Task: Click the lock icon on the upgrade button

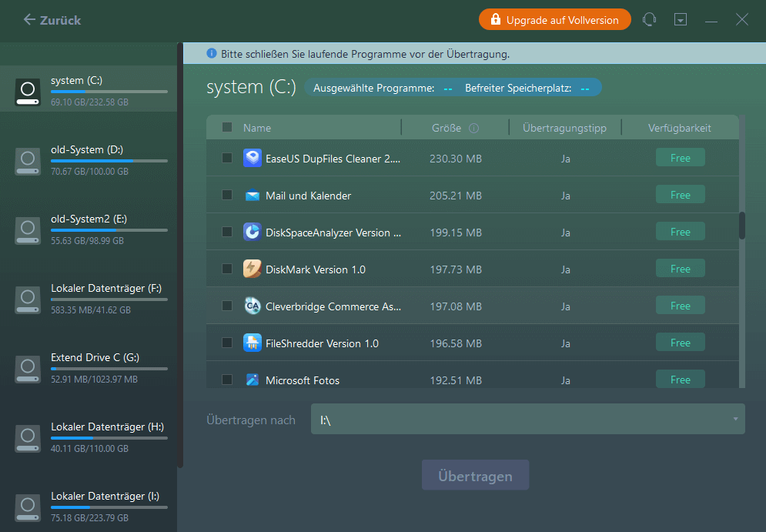Action: [495, 19]
